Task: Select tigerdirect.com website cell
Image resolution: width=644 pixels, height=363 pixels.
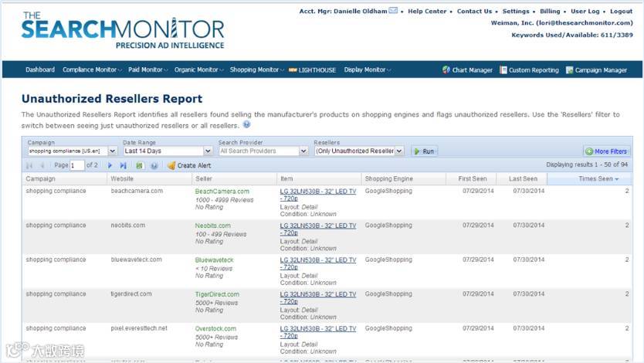Action: (131, 293)
